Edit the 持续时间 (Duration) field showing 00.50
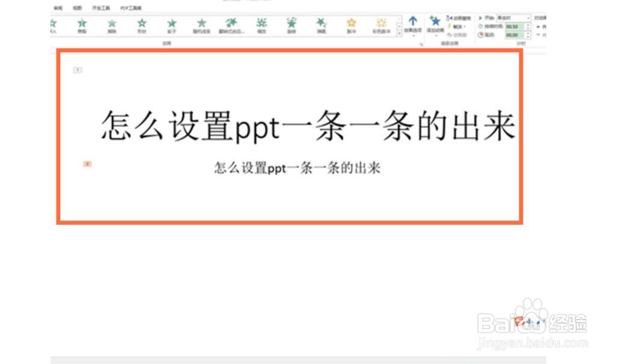Viewport: 622px width, 364px height. coord(514,26)
